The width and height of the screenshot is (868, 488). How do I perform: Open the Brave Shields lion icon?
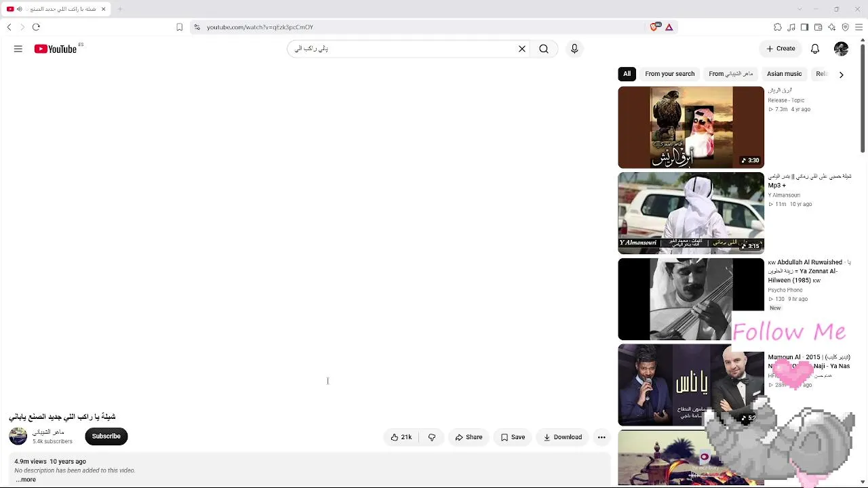tap(654, 27)
